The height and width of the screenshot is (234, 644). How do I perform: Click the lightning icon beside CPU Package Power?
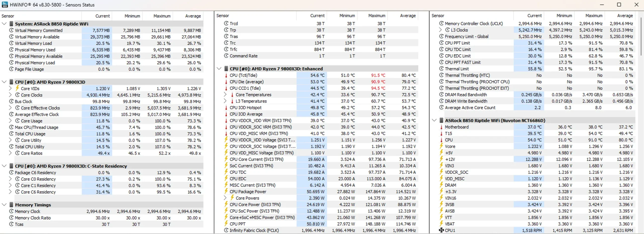226,191
